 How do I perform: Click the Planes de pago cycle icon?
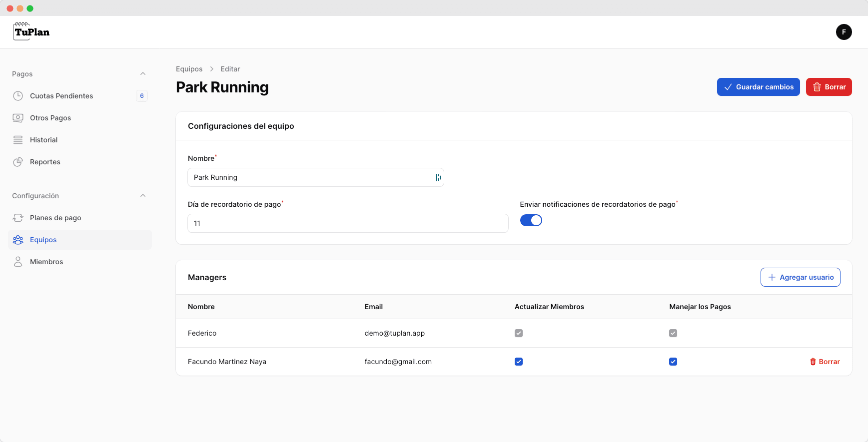(x=18, y=218)
